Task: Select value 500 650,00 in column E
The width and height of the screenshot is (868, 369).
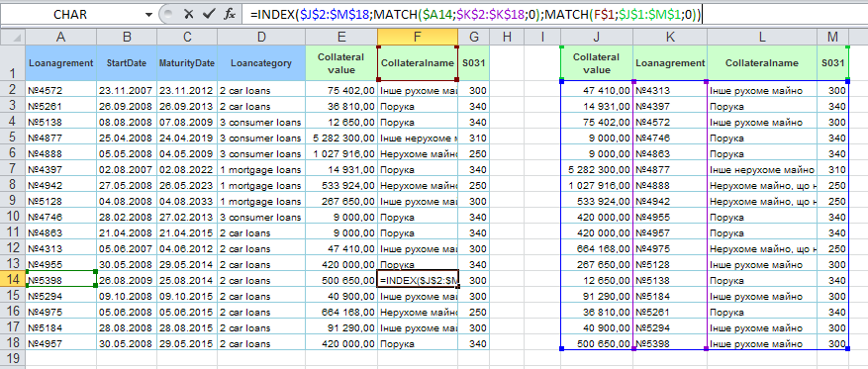Action: (341, 279)
